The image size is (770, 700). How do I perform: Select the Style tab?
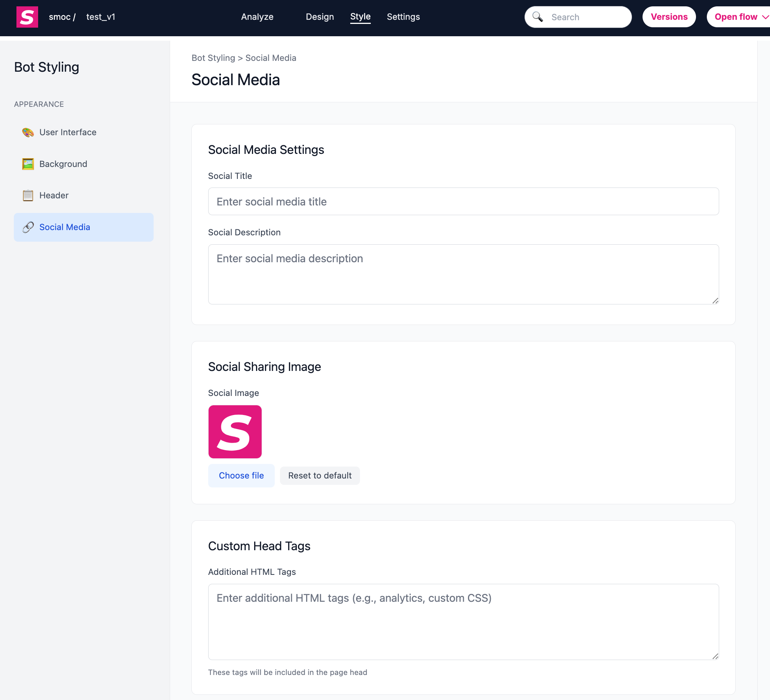coord(360,17)
